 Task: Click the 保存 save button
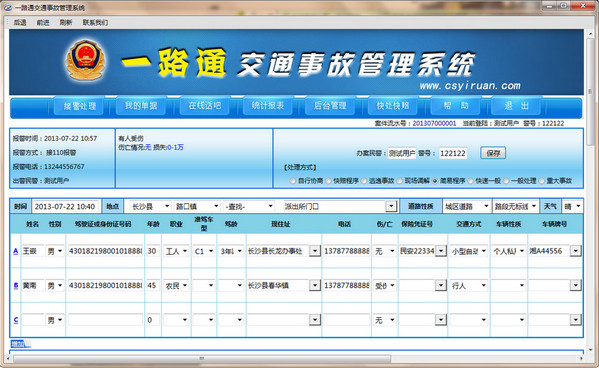(493, 153)
